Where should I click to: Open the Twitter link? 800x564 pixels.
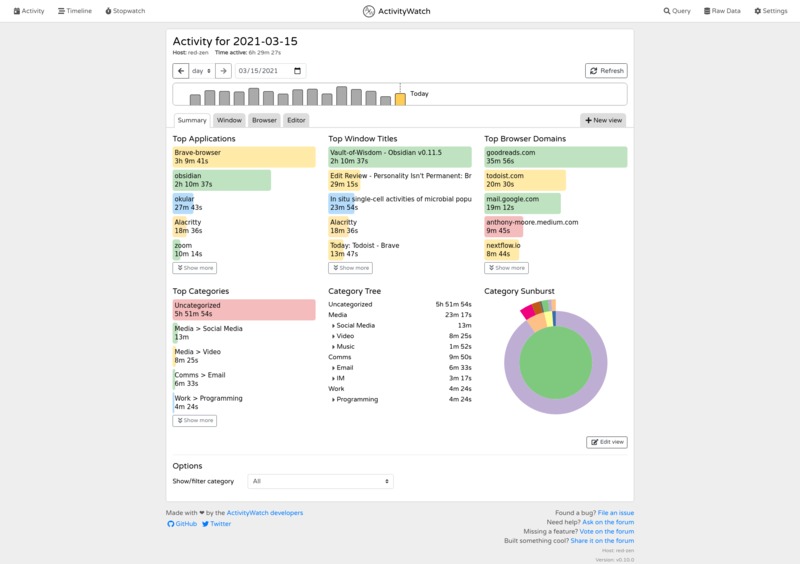[x=216, y=524]
